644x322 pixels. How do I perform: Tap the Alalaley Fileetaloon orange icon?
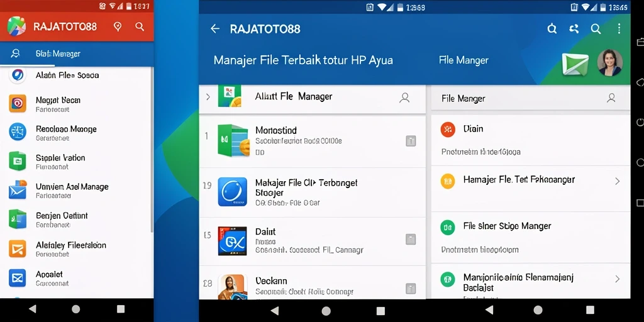[x=18, y=248]
